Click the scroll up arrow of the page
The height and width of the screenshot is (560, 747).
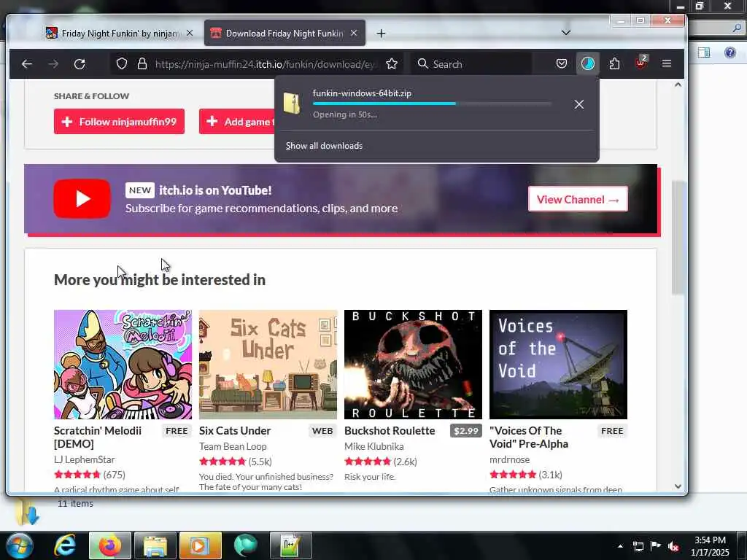pos(678,85)
